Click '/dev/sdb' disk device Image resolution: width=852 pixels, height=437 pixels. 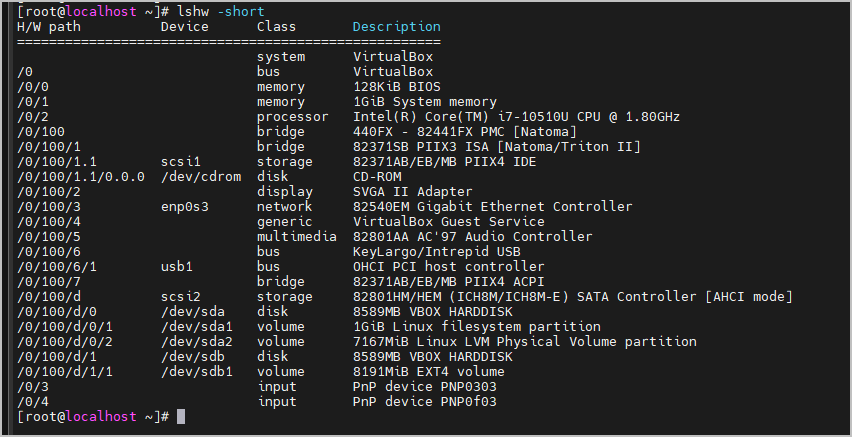192,357
